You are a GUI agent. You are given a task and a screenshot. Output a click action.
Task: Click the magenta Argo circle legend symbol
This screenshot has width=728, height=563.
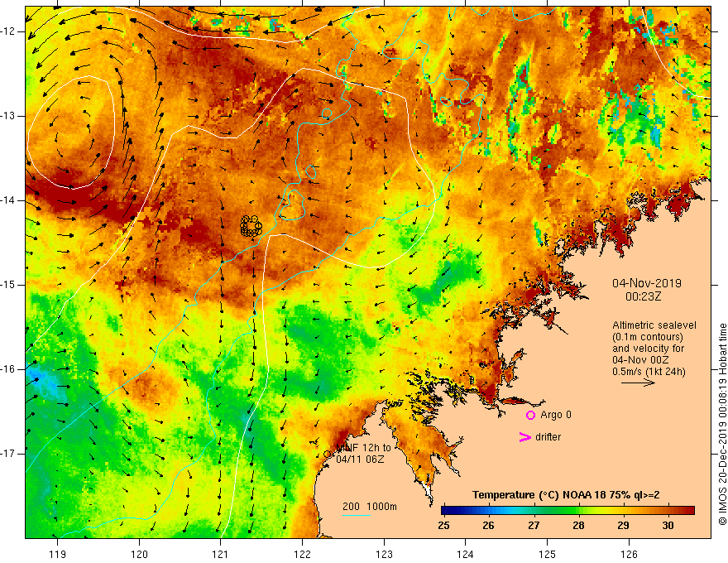click(x=530, y=415)
